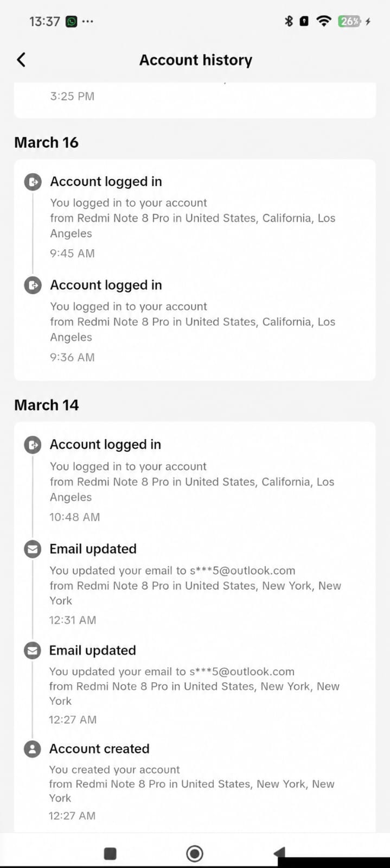
Task: Tap the 3:25 PM timestamp entry
Action: (x=72, y=96)
